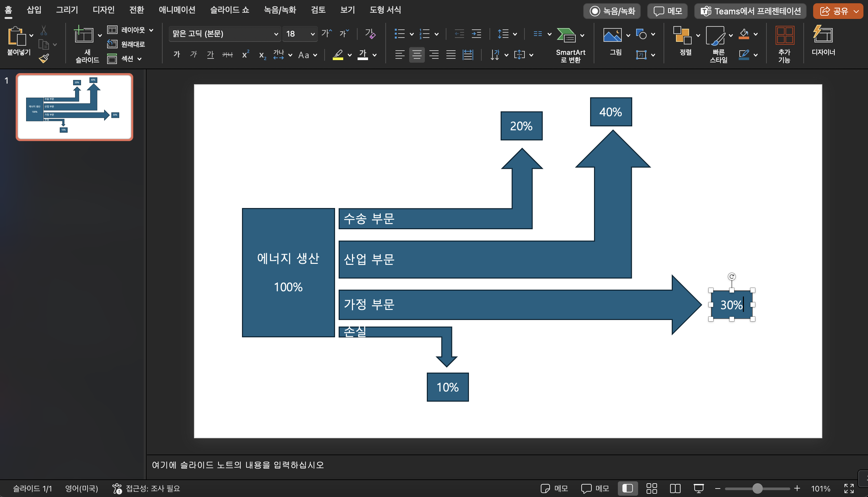Switch to slide sorter view icon
868x497 pixels.
651,489
